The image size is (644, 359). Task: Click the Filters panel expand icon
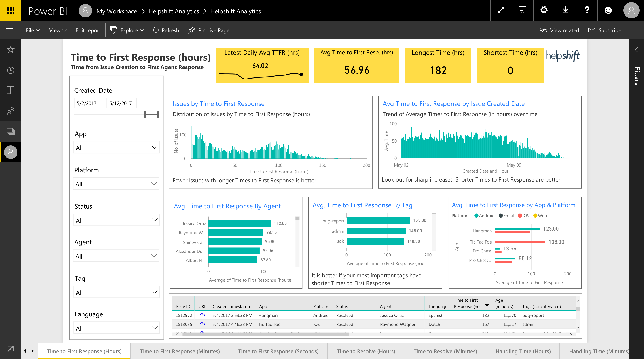(x=637, y=49)
